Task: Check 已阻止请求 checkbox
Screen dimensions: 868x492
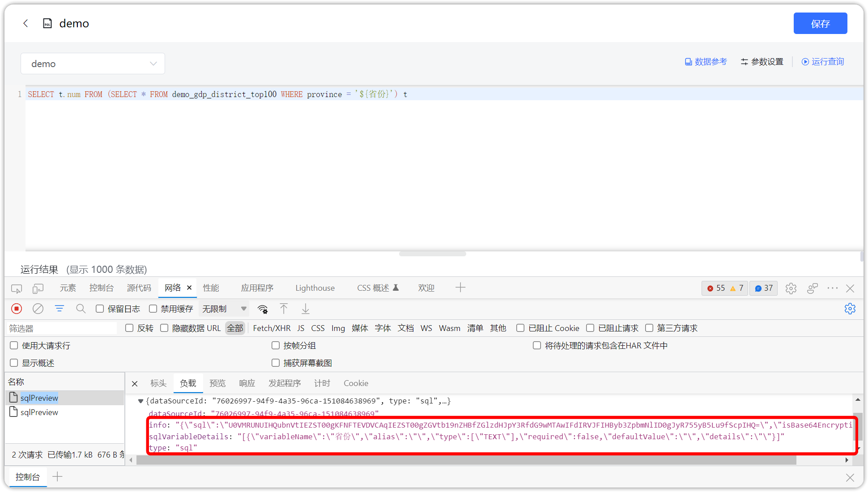Action: pos(590,328)
